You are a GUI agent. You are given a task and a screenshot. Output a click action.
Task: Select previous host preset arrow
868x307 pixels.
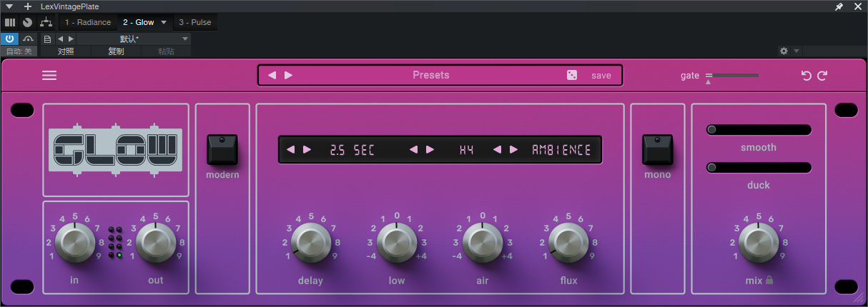click(x=60, y=39)
